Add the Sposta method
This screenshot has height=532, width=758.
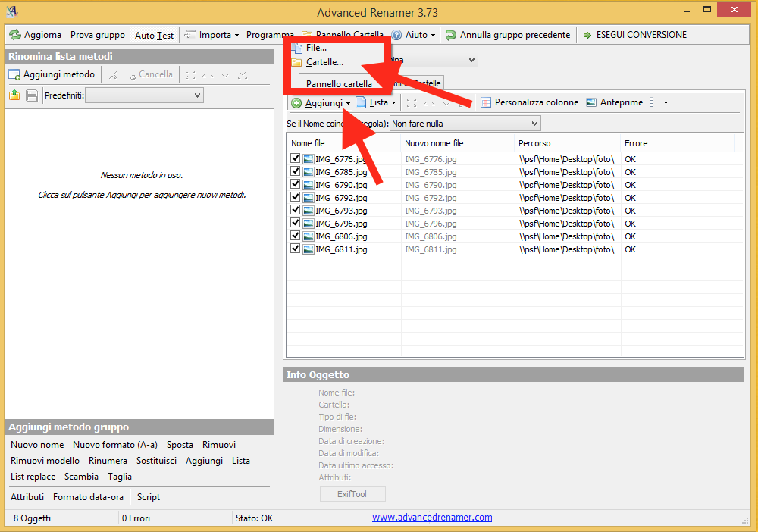180,445
